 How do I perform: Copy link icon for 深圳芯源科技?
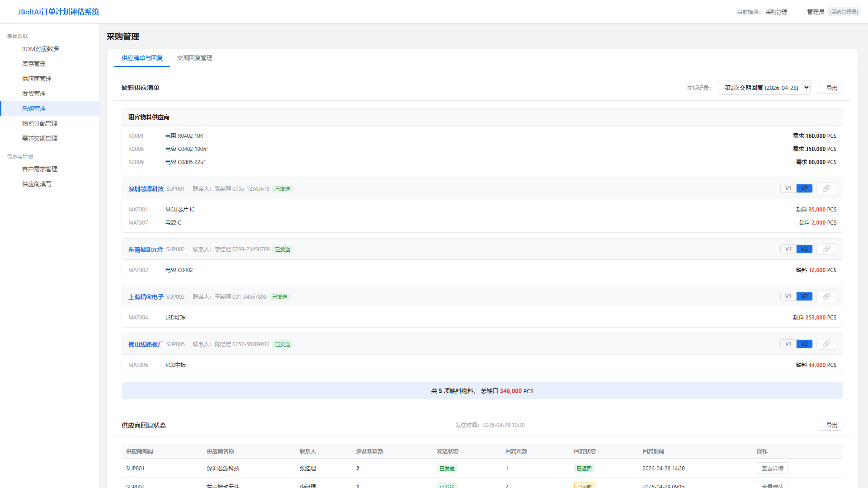[826, 188]
